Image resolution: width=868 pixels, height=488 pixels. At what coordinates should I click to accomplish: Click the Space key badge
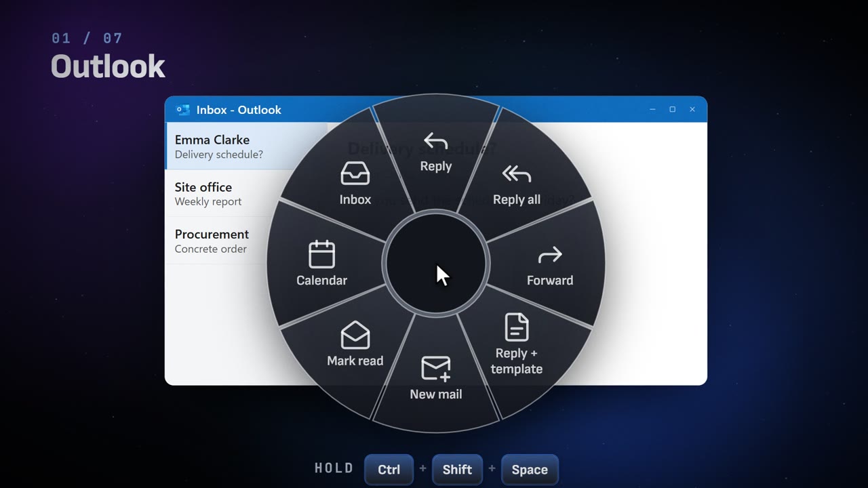pos(530,470)
